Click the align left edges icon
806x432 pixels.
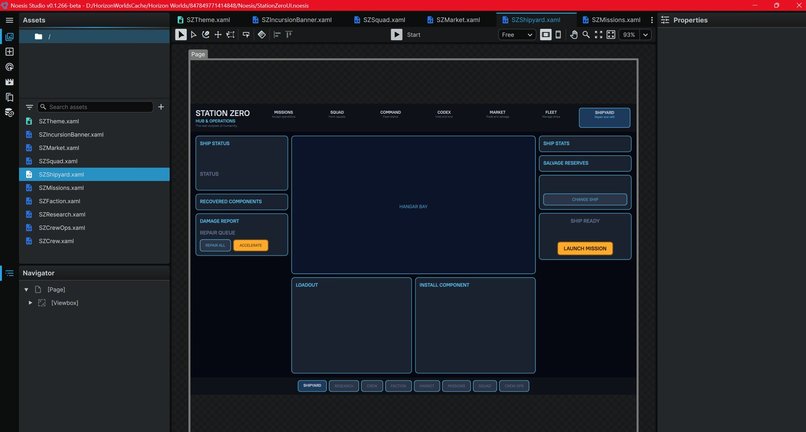277,34
